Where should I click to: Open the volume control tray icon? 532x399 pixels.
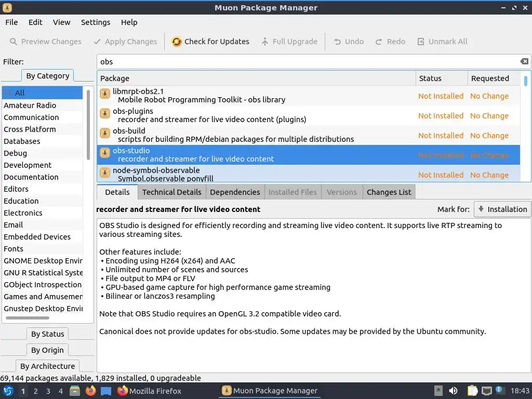point(453,391)
